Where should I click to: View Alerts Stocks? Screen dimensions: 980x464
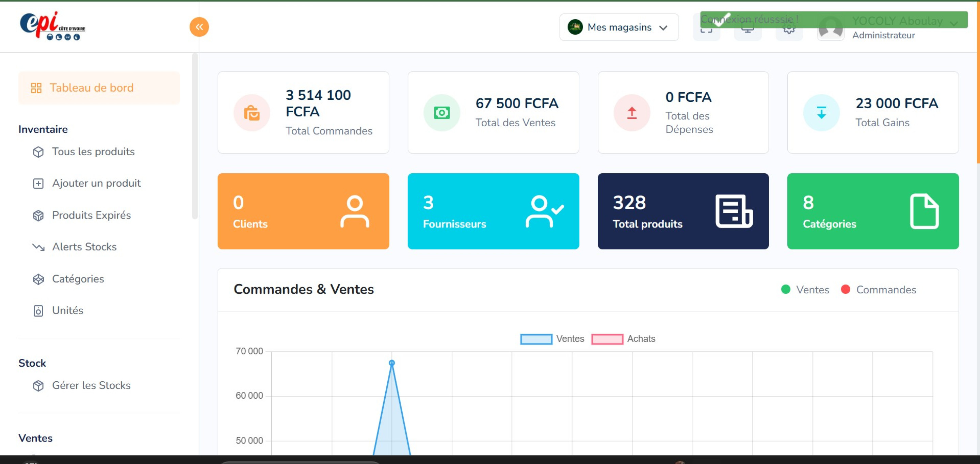pyautogui.click(x=84, y=246)
